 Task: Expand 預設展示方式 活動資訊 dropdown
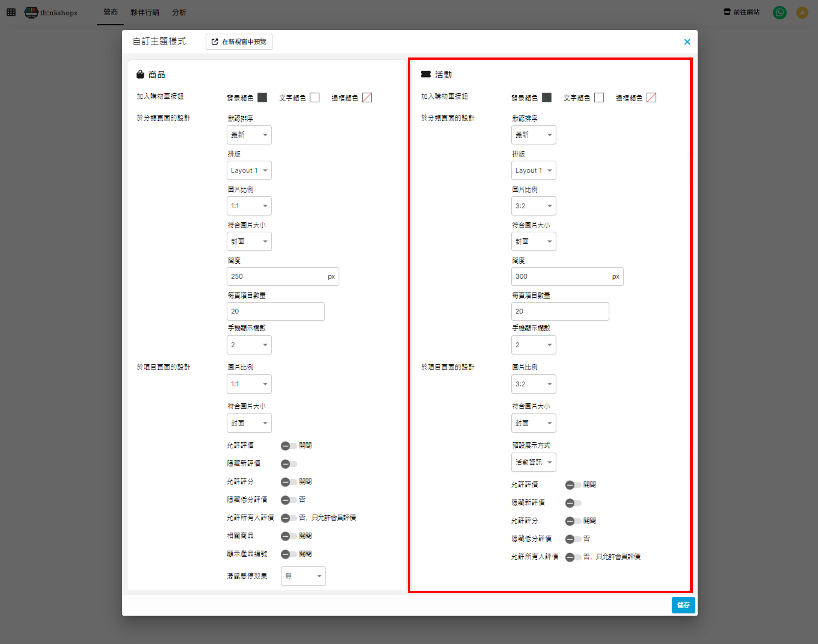[533, 462]
